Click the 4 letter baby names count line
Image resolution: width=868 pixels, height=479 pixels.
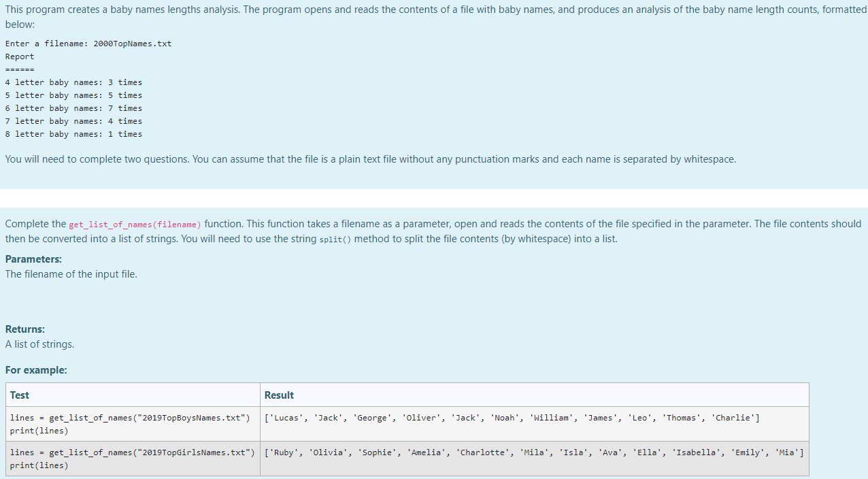pyautogui.click(x=73, y=82)
